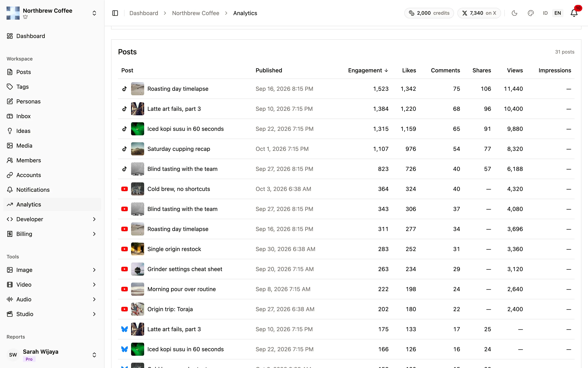Click YouTube icon on Single origin restock row
This screenshot has height=368, width=588.
[124, 249]
